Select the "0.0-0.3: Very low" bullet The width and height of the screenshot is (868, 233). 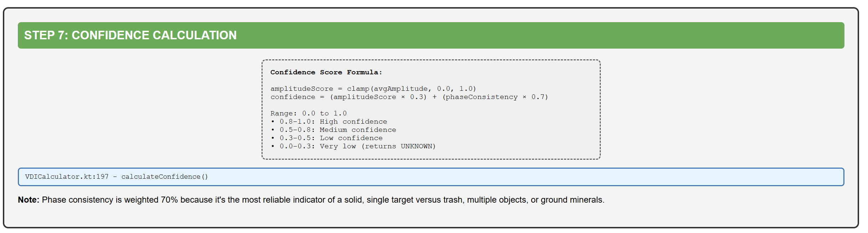coord(318,146)
